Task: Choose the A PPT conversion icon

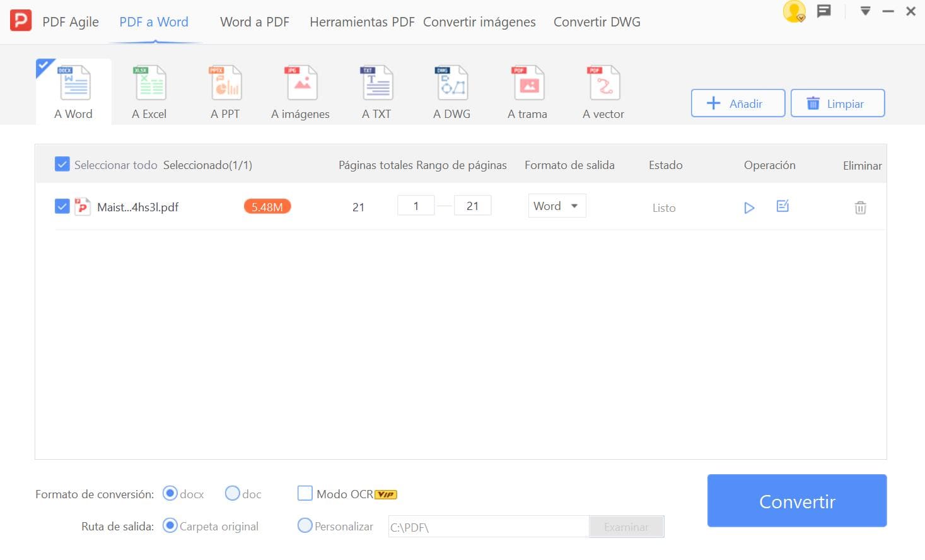Action: click(225, 92)
